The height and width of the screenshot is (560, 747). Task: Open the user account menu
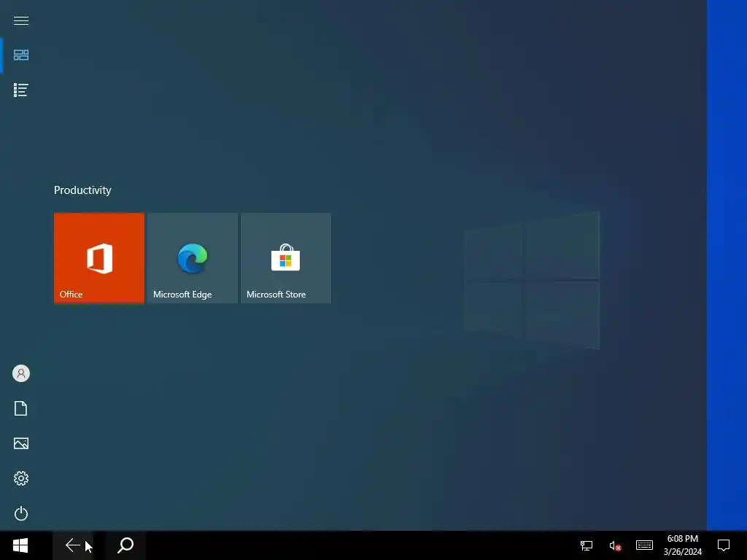point(21,373)
